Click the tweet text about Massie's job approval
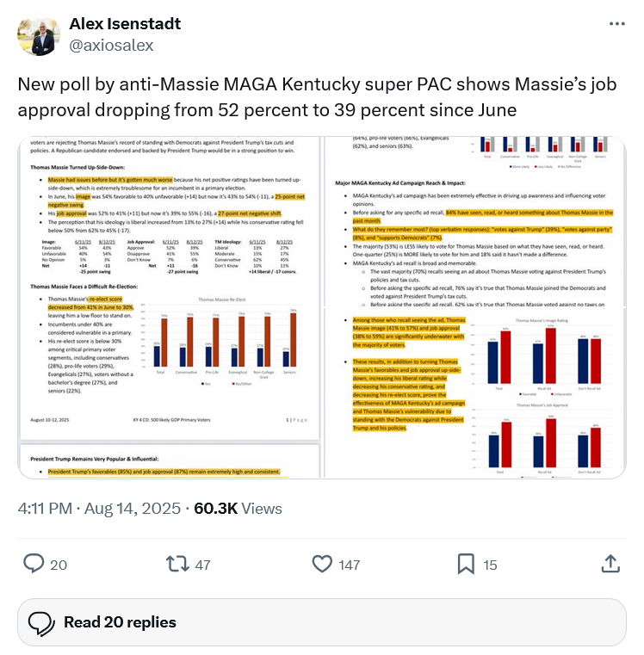Screen dimensions: 644x655 coord(319,97)
